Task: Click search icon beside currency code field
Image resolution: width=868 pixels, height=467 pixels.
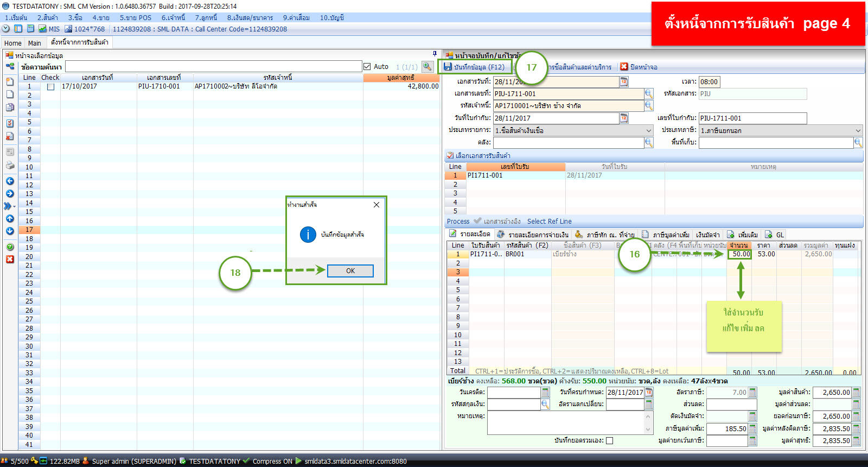Action: [545, 404]
